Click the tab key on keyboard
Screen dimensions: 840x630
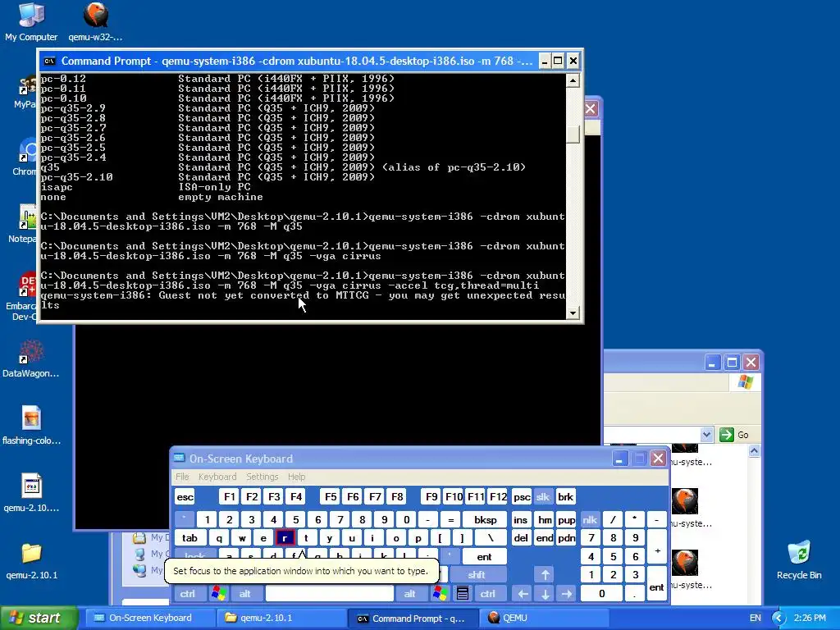189,538
